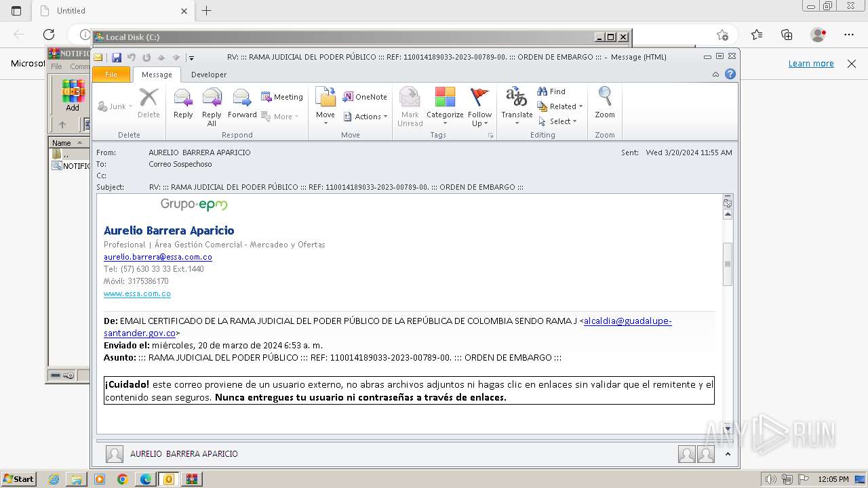Open the www.essa.com.co link
The width and height of the screenshot is (868, 488).
click(137, 293)
